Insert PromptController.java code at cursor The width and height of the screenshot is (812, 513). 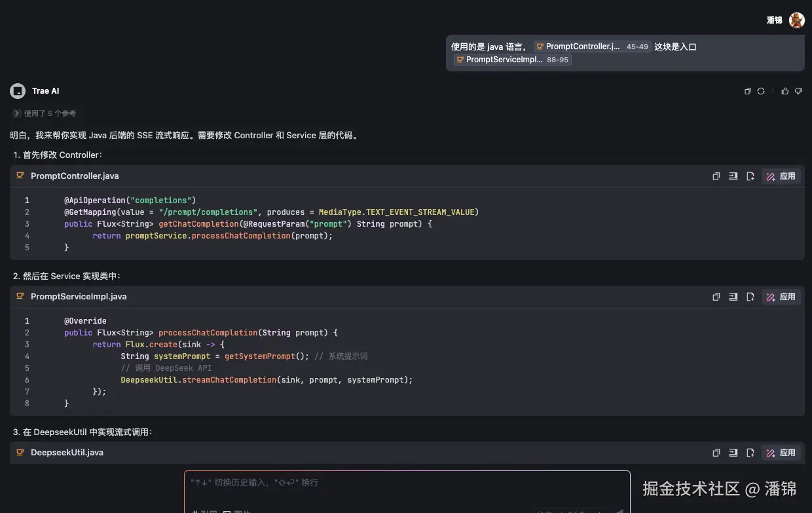point(733,176)
